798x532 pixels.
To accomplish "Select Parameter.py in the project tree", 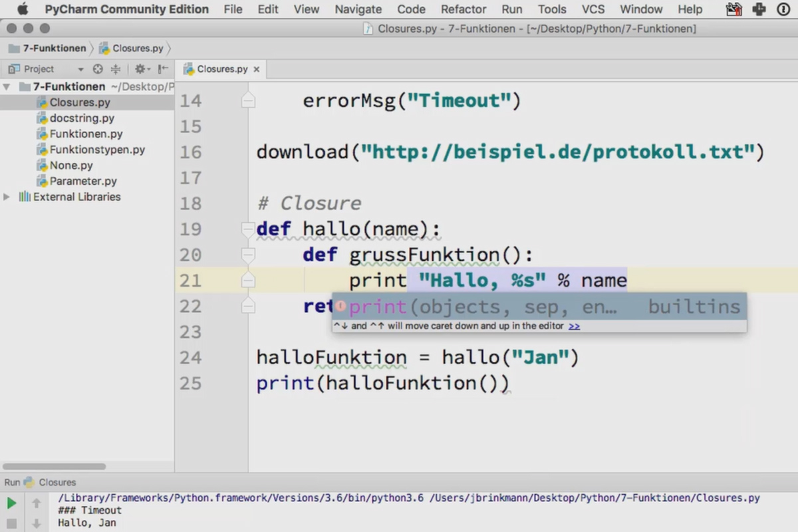I will [83, 181].
